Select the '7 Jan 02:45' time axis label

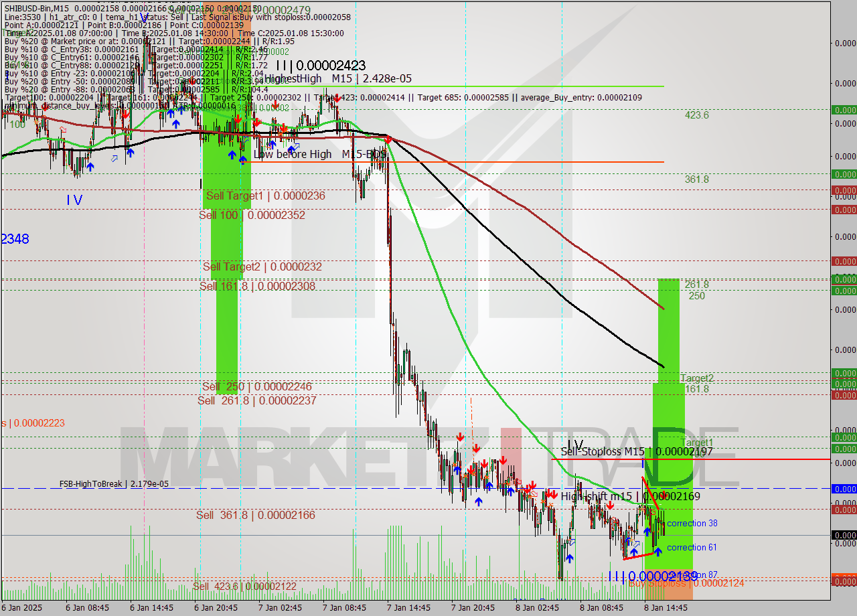pos(280,608)
